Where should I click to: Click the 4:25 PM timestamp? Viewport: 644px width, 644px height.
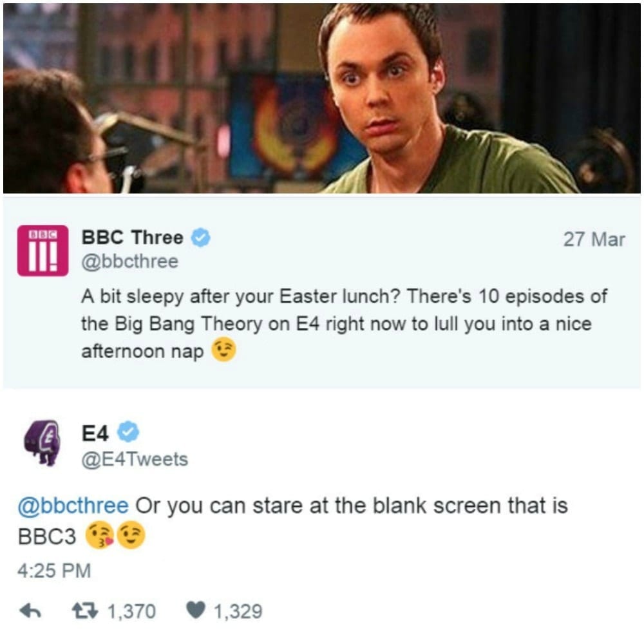coord(54,571)
